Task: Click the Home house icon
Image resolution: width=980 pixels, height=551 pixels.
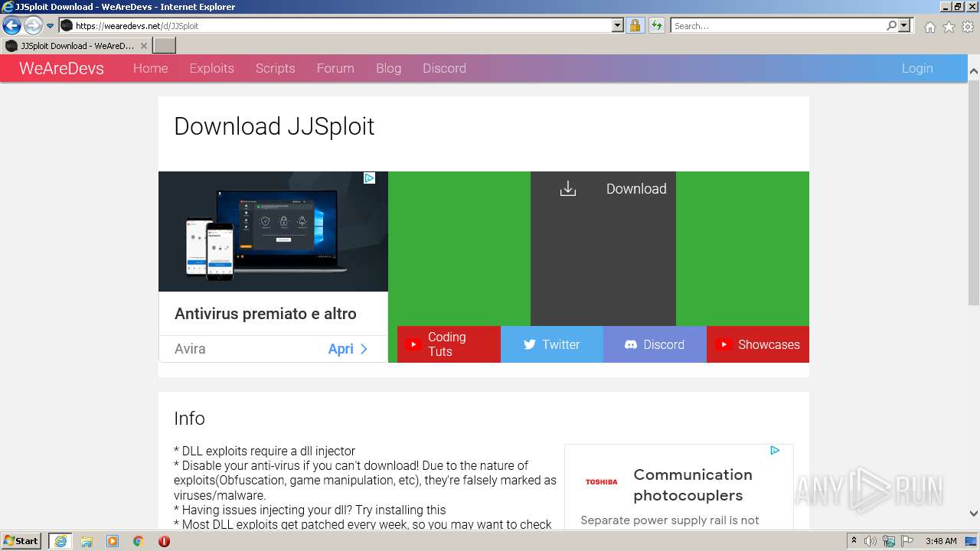Action: (x=929, y=27)
